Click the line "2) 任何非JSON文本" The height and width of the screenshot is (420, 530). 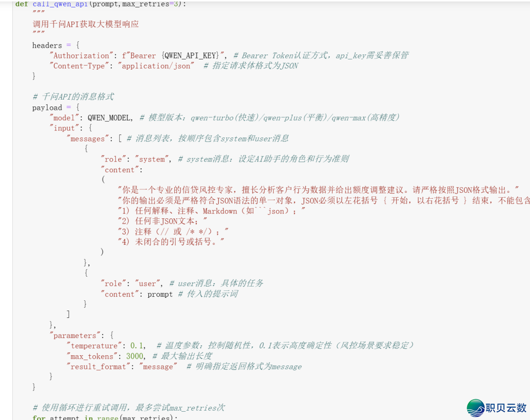tap(162, 221)
